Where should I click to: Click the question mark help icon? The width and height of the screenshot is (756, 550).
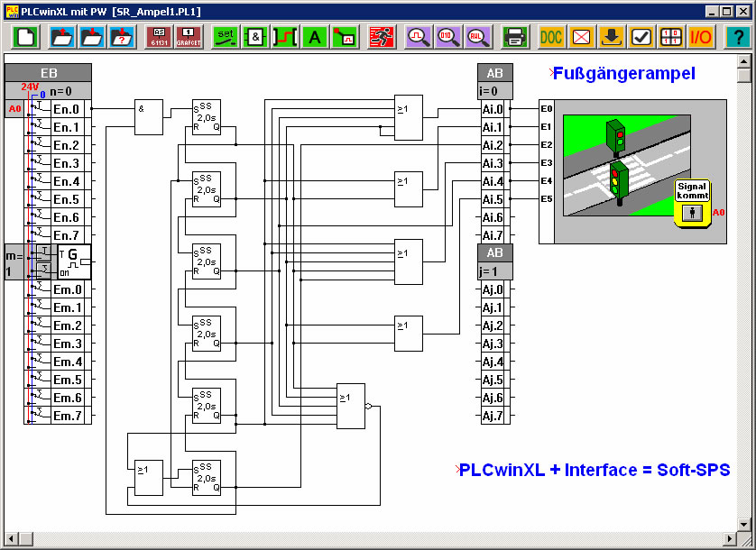(x=736, y=37)
